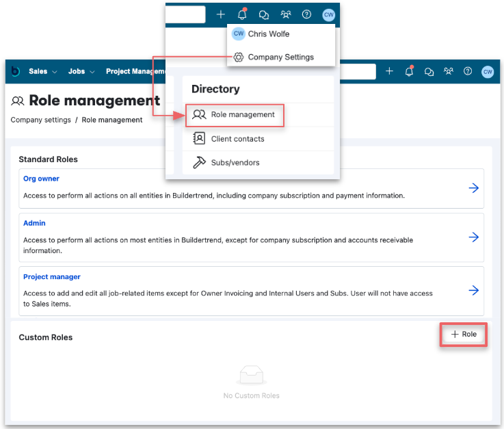Click the search field in main navbar
Screen dimensions: 504x429
click(358, 71)
